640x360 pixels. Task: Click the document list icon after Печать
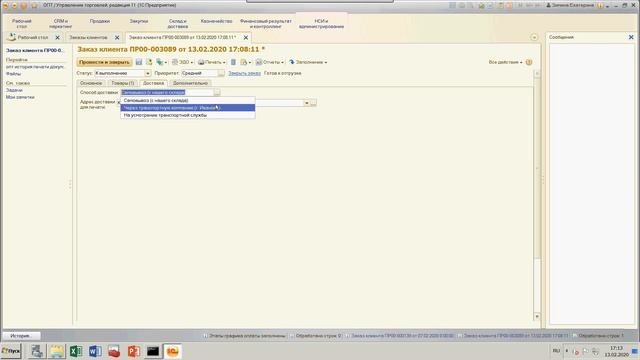coord(233,62)
